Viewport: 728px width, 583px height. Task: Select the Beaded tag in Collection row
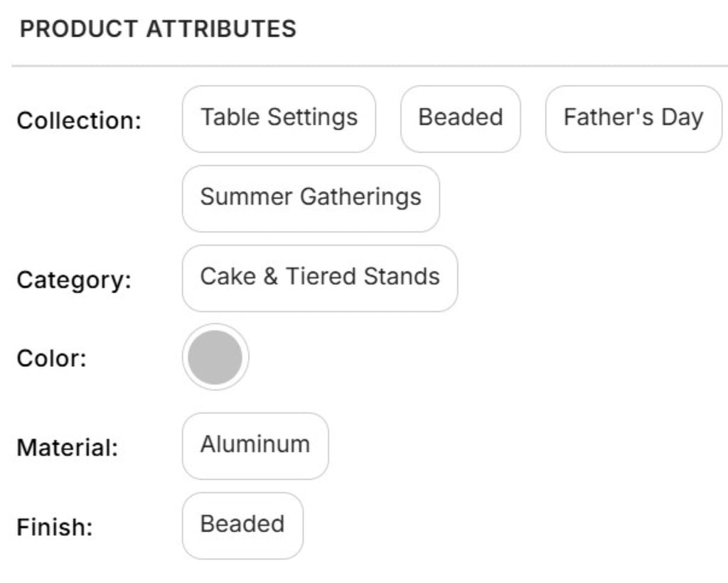460,118
